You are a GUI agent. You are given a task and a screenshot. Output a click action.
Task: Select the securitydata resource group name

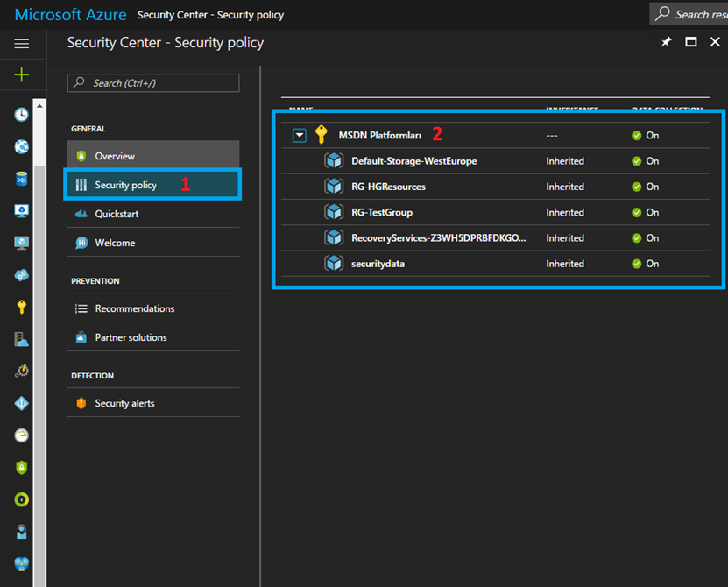(x=378, y=264)
